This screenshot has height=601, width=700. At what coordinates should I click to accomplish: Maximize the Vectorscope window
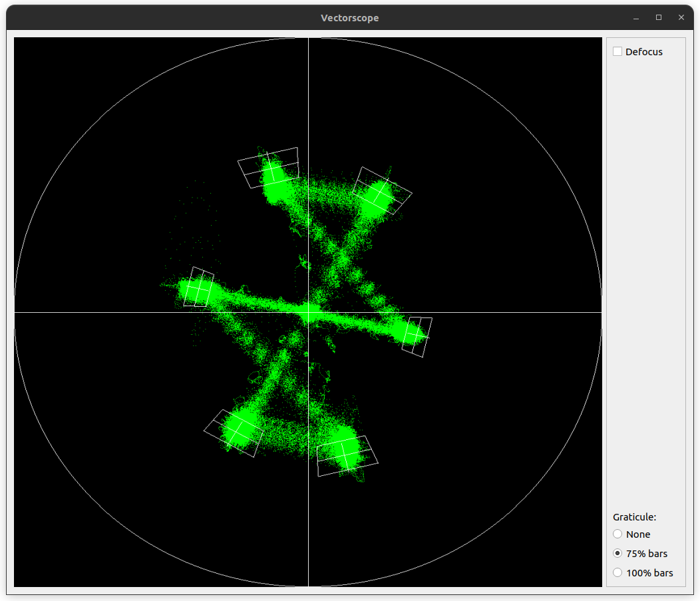tap(659, 18)
